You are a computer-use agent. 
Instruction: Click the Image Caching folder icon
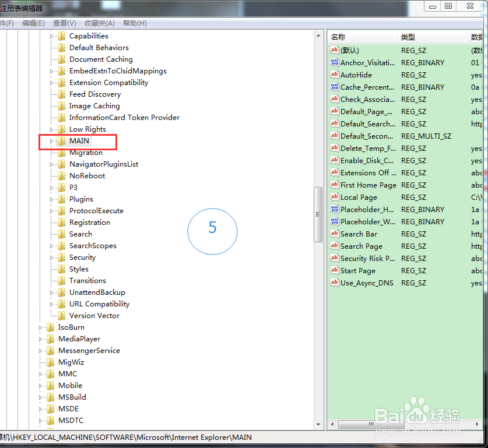(62, 106)
